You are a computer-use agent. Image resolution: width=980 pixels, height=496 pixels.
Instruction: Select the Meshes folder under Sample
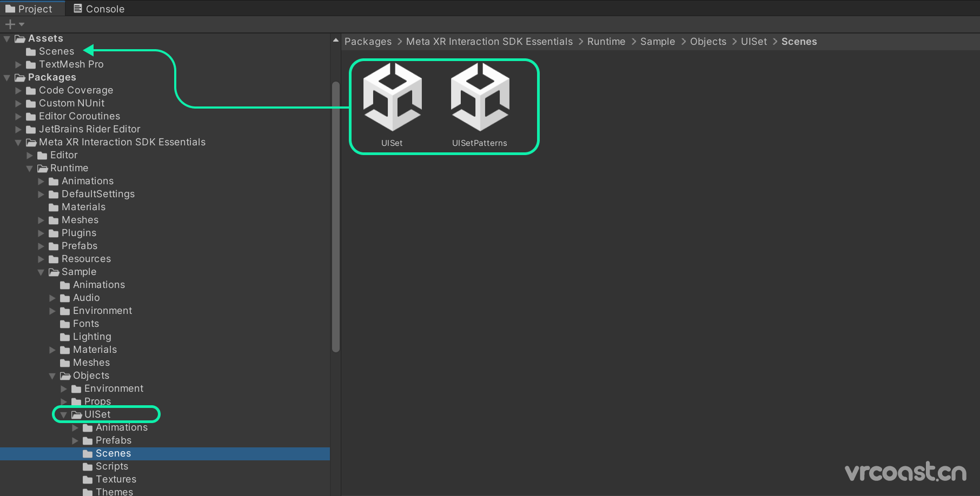85,363
